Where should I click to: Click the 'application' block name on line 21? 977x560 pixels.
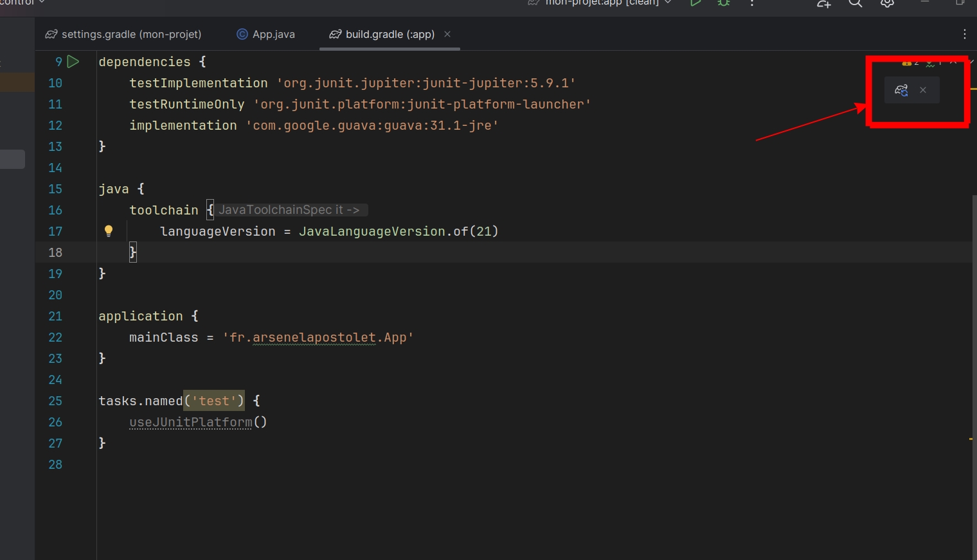[141, 316]
